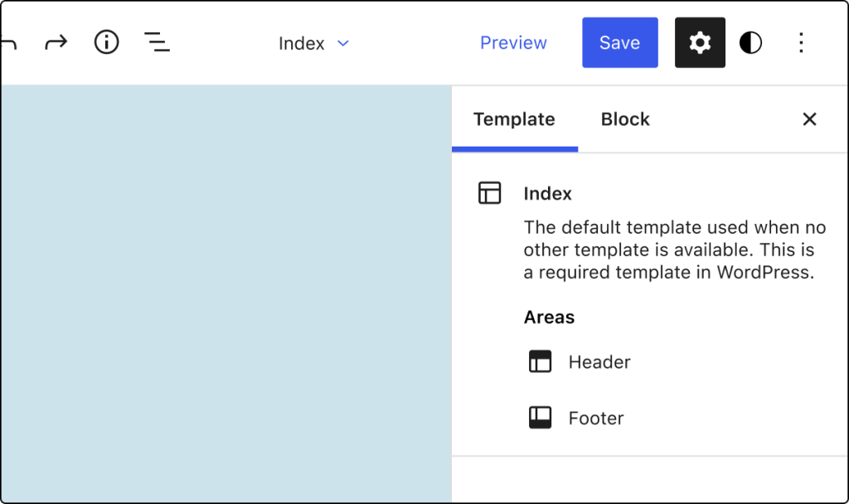Image resolution: width=849 pixels, height=504 pixels.
Task: Select the Footer area label
Action: (x=596, y=418)
